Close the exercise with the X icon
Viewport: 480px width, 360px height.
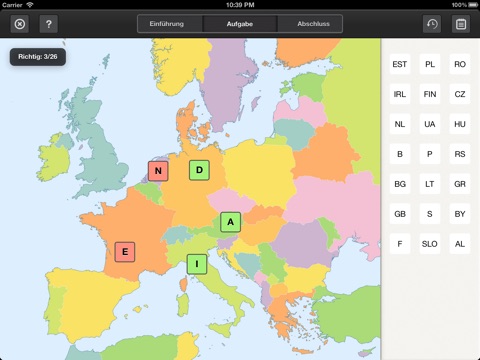click(20, 24)
